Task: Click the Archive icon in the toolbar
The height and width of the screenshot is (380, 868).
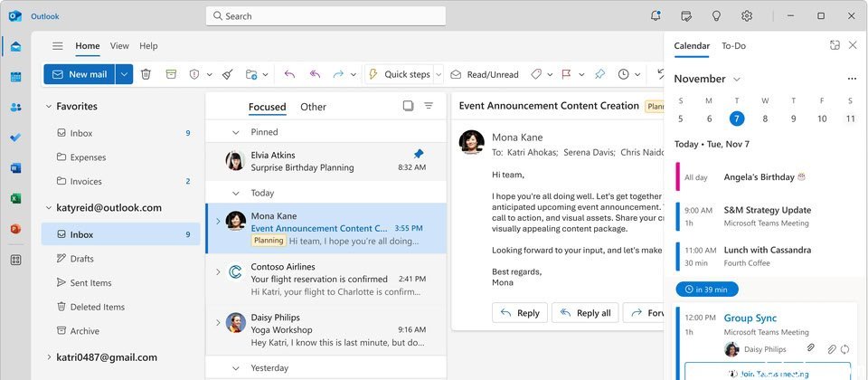Action: pyautogui.click(x=171, y=74)
